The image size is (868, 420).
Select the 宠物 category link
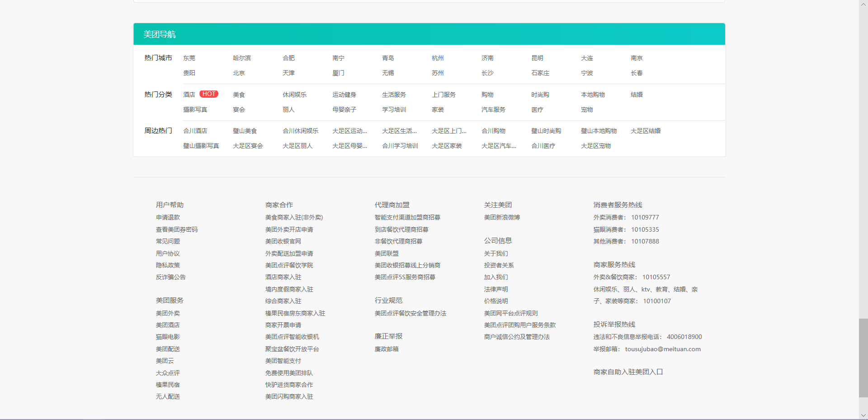click(587, 110)
